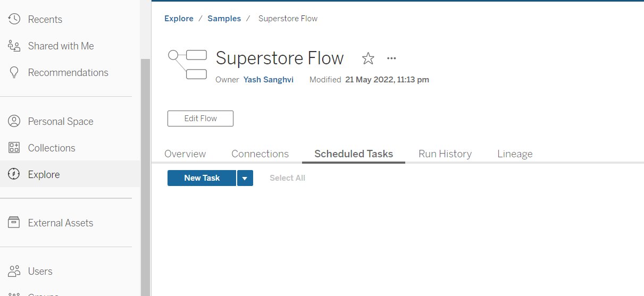The width and height of the screenshot is (644, 296).
Task: Open the Yash Sanghvi owner link
Action: 269,80
